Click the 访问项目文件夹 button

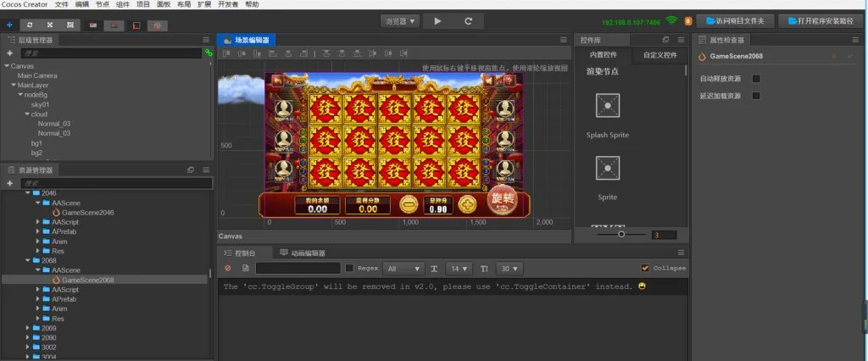pos(735,21)
